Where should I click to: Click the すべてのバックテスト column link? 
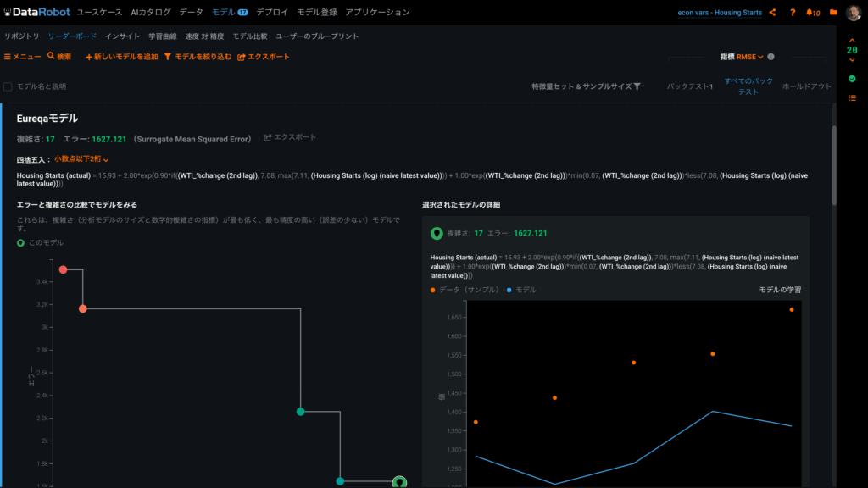point(748,86)
